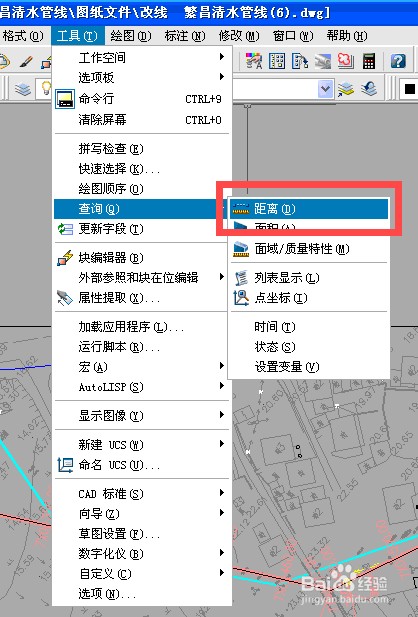Expand the 新建 UCS(W) submenu arrow

point(222,444)
